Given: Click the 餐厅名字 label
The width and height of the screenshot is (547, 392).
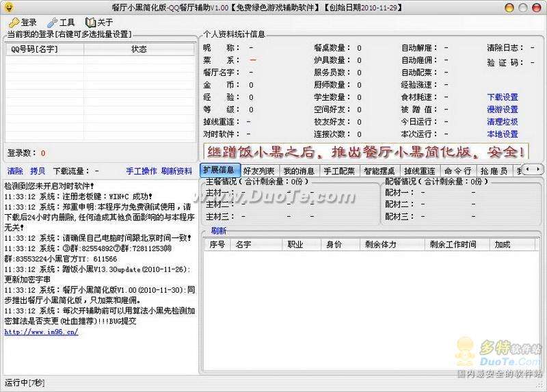Looking at the screenshot, I should tap(222, 73).
